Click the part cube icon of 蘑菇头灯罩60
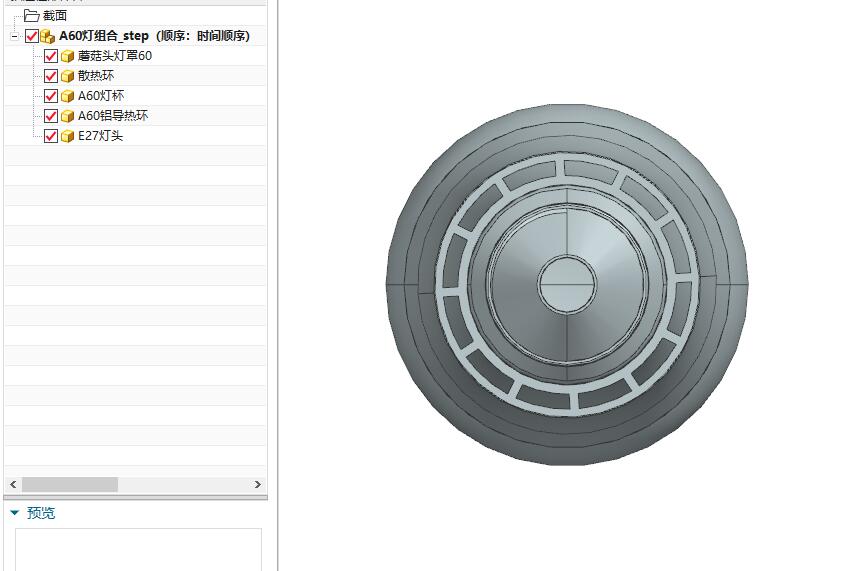Screen dimensions: 854x571 coord(67,56)
